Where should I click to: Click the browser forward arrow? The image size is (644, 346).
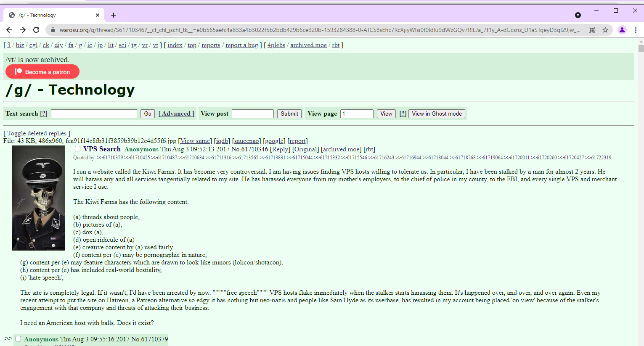pyautogui.click(x=23, y=30)
